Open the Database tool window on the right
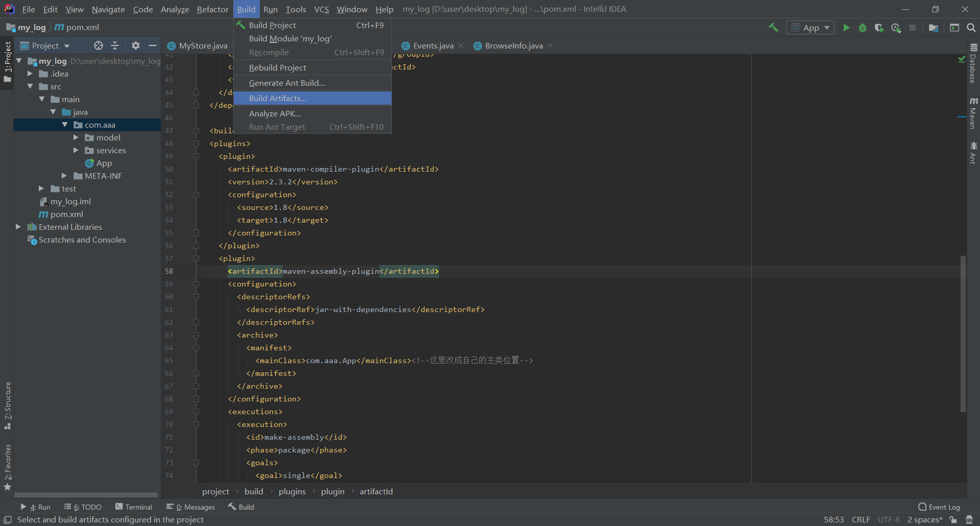 (x=973, y=63)
